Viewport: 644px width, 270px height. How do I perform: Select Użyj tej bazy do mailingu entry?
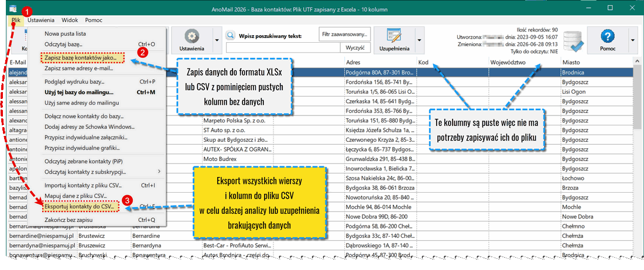(x=79, y=92)
